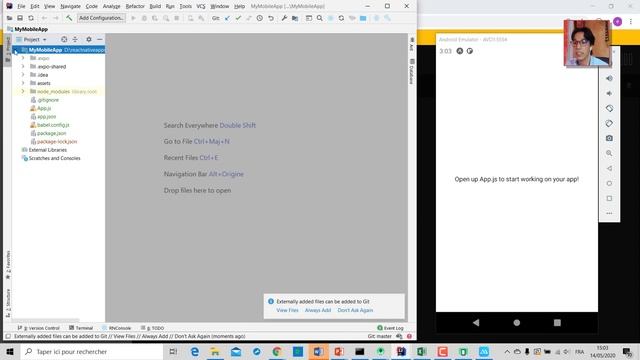Image resolution: width=640 pixels, height=360 pixels.
Task: Open the TODO tool tab
Action: point(152,328)
